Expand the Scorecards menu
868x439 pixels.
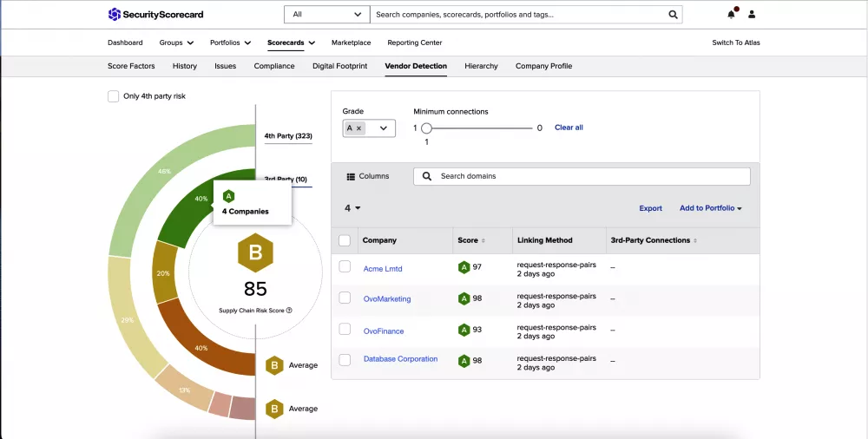click(291, 43)
